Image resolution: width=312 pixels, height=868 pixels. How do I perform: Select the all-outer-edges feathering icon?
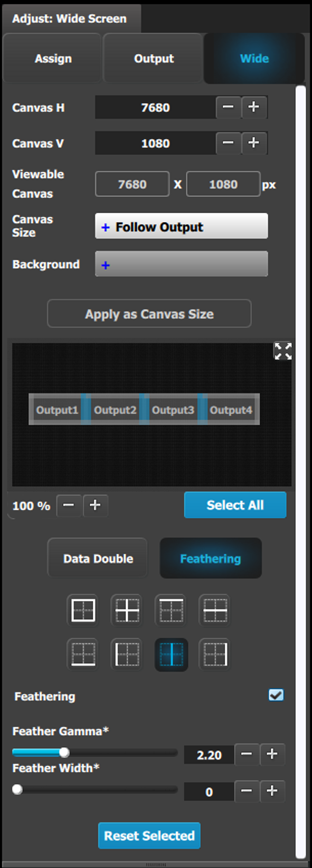(83, 610)
